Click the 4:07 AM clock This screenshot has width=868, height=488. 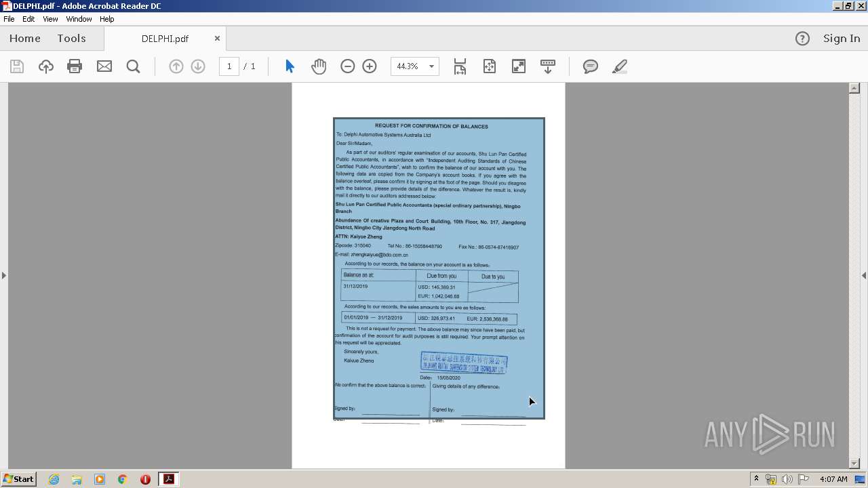(x=833, y=479)
